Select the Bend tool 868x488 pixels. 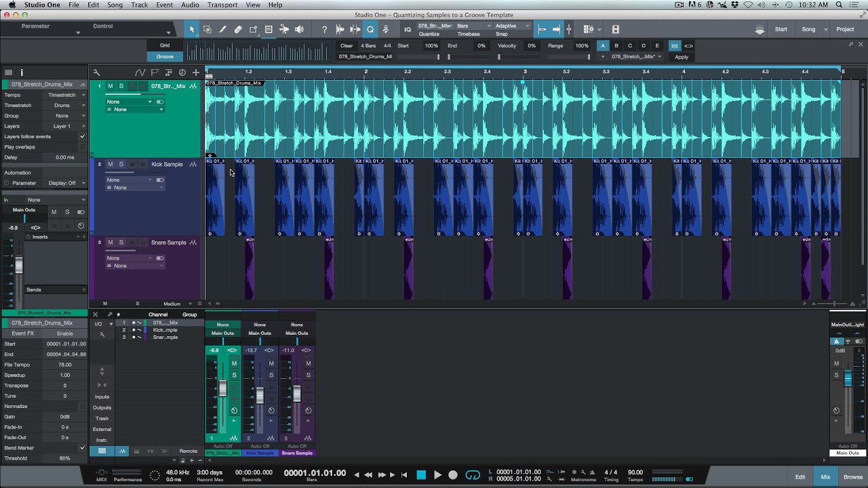(x=284, y=29)
